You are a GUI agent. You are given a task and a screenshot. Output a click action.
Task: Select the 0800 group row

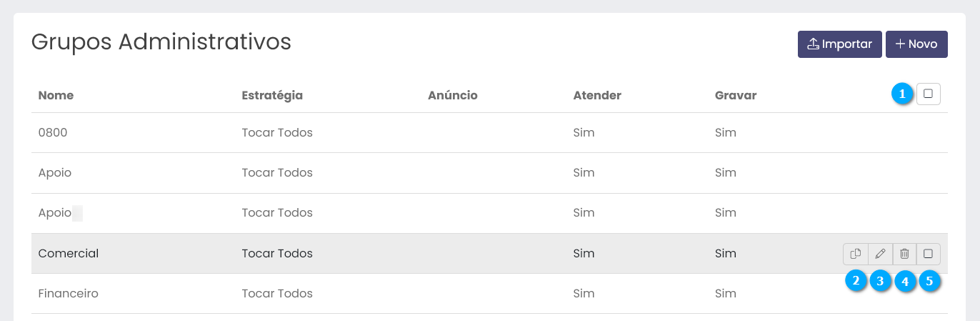click(x=53, y=132)
